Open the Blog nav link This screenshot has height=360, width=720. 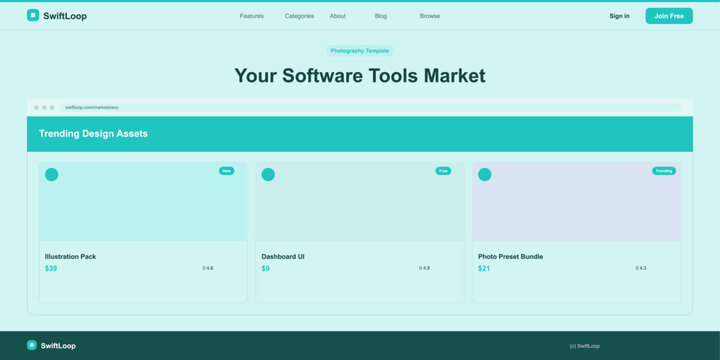[x=381, y=16]
